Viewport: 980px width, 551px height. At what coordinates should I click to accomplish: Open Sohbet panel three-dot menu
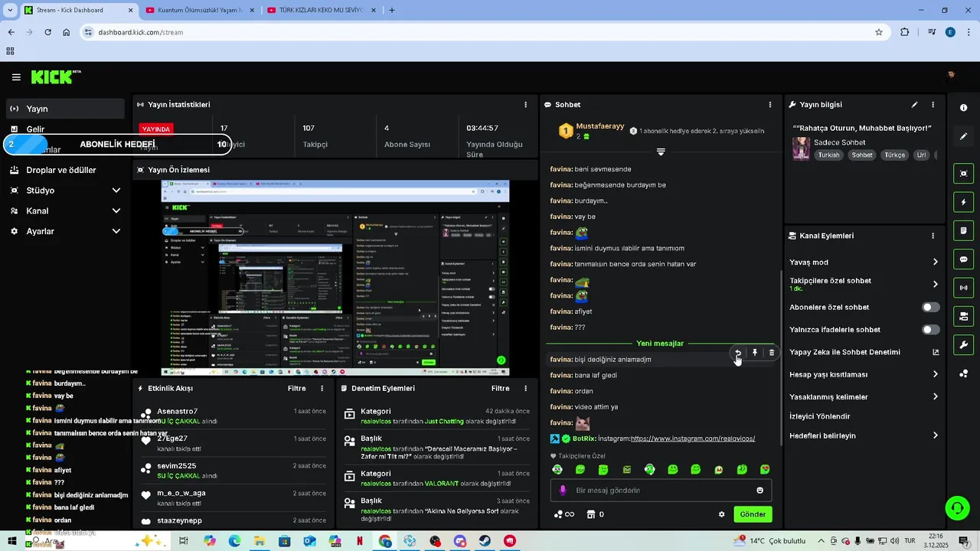pyautogui.click(x=770, y=105)
